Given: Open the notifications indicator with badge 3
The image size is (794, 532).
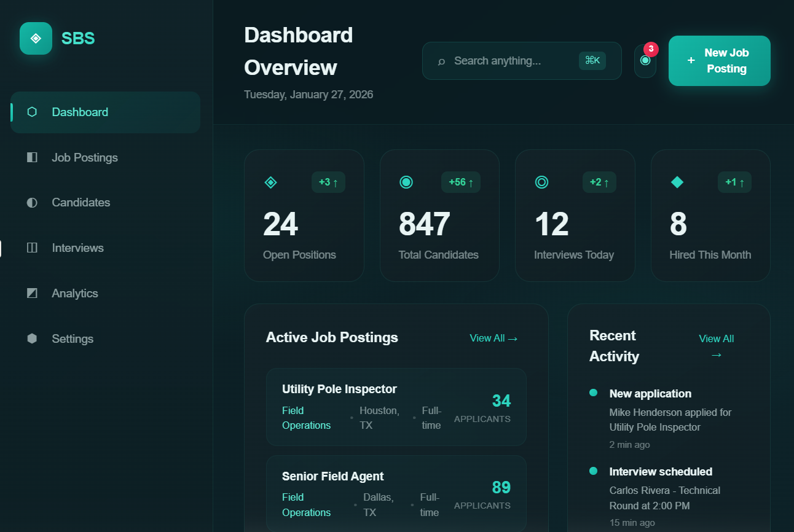Looking at the screenshot, I should tap(645, 61).
